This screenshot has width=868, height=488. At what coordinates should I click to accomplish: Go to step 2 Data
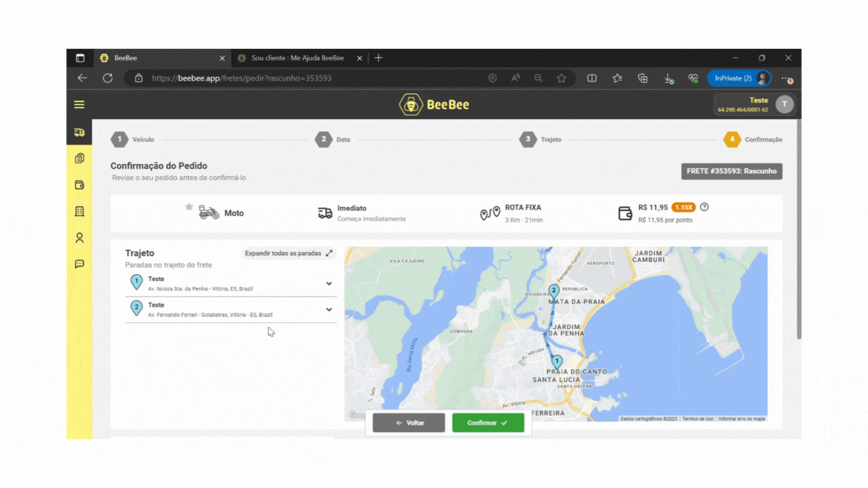click(333, 139)
